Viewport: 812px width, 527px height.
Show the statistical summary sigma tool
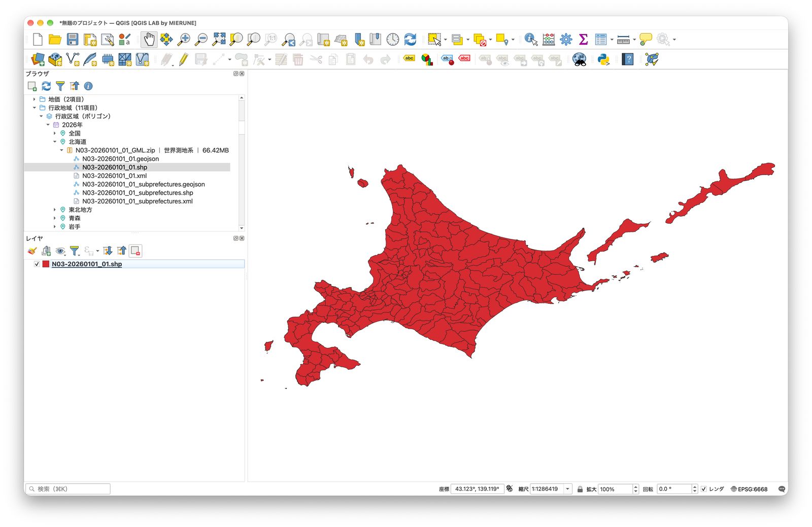point(583,39)
